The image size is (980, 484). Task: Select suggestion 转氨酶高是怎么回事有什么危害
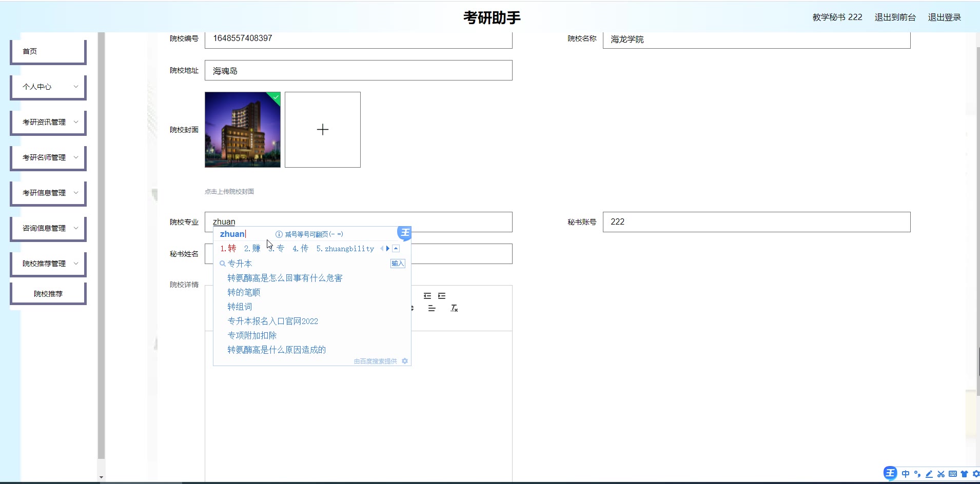[x=285, y=278]
